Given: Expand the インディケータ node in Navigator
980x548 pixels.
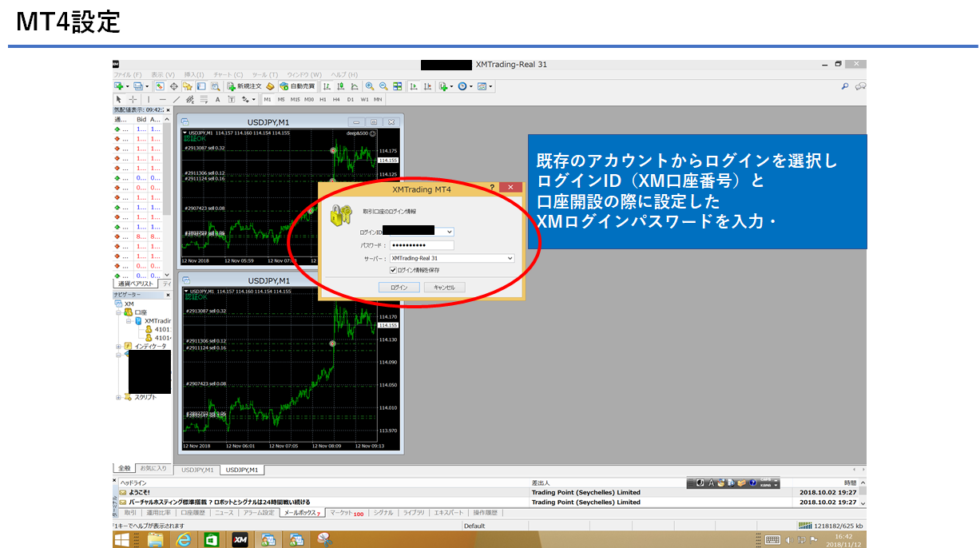Looking at the screenshot, I should tap(118, 346).
